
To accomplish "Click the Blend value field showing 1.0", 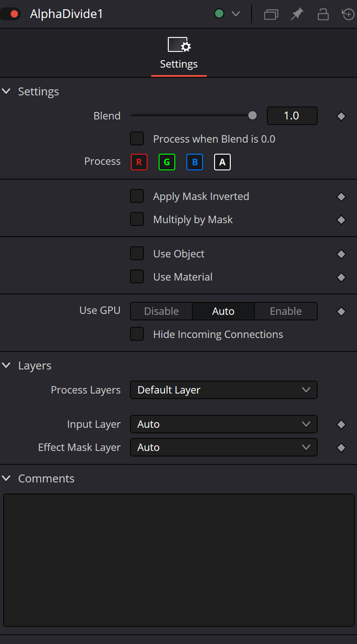I will click(x=292, y=116).
